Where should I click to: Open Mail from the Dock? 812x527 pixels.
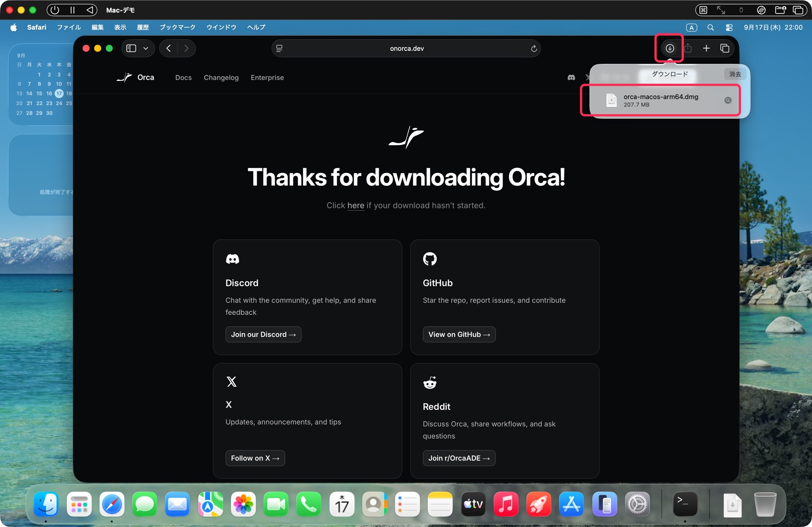(177, 504)
